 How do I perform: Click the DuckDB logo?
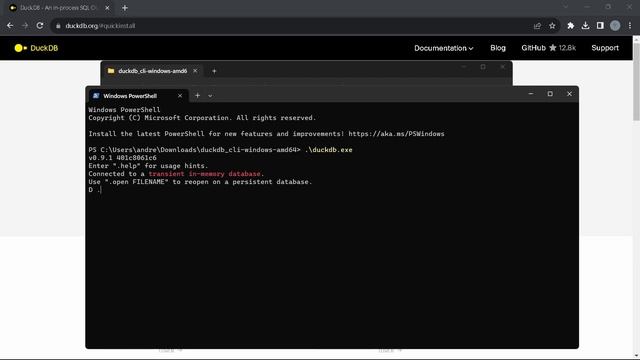tap(36, 48)
